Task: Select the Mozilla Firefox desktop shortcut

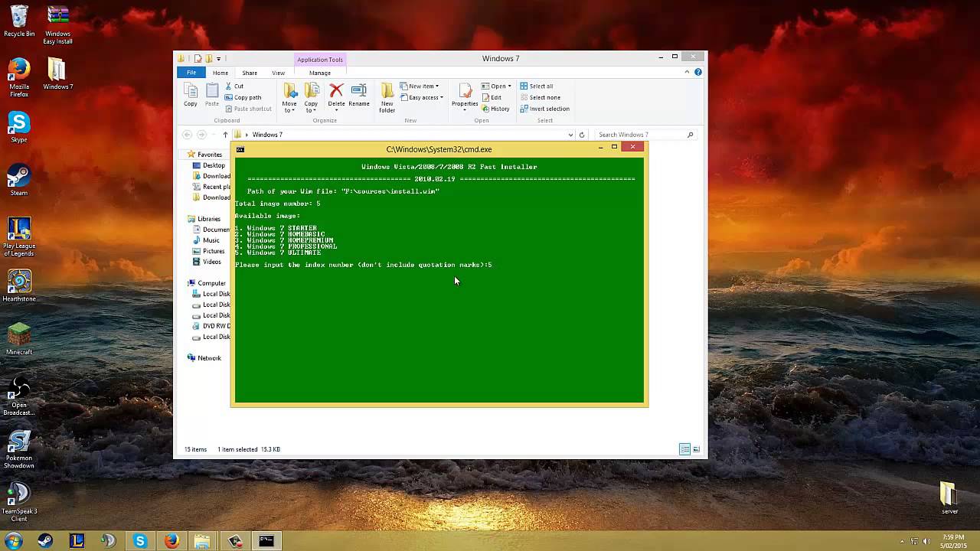Action: (19, 77)
